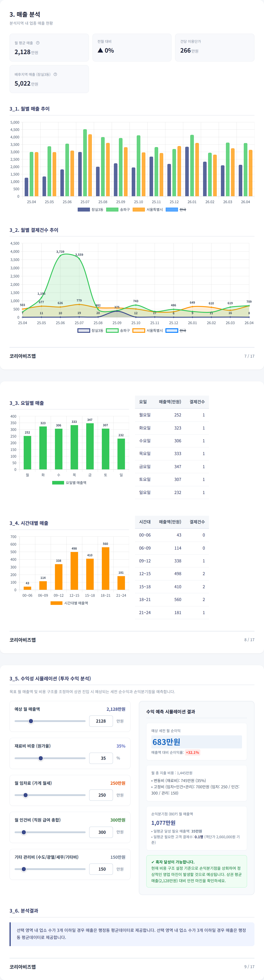Enable struck-through 전국 legend in 결제건수 chart
Screen dimensions: 264x980
176,331
